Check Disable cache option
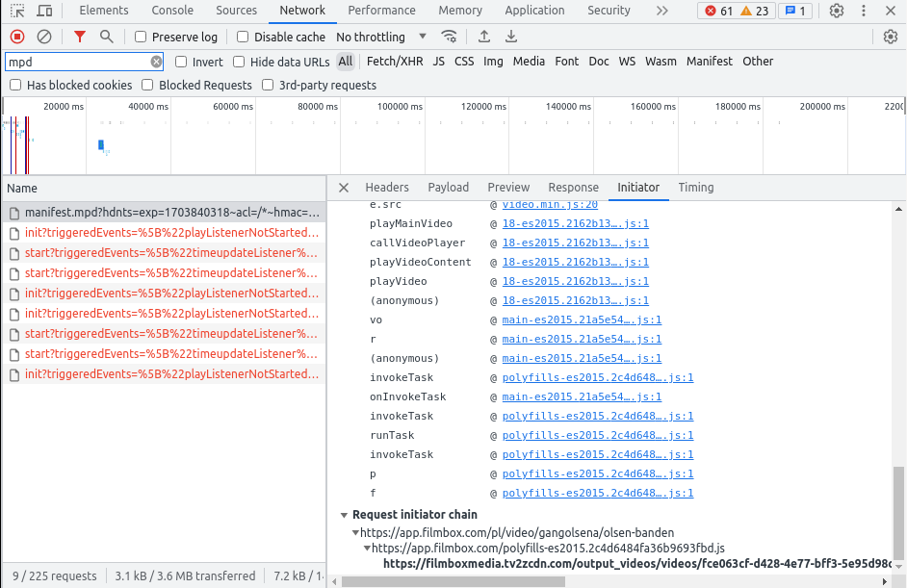The image size is (907, 588). 243,37
